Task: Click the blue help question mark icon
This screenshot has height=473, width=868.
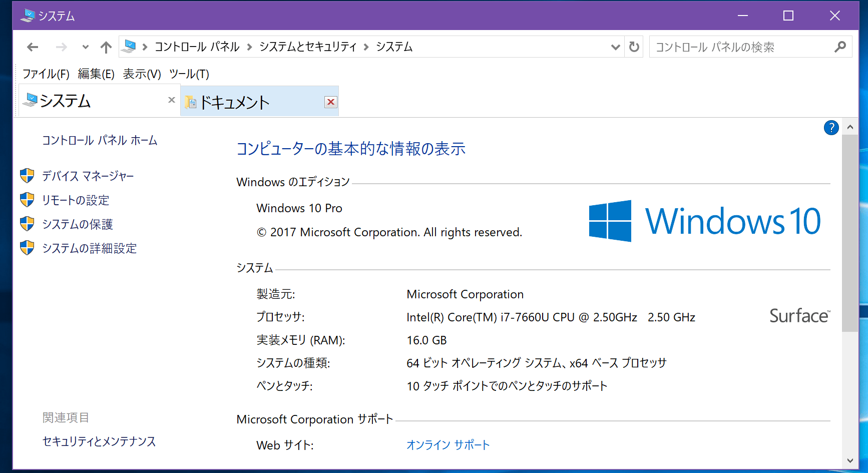Action: tap(831, 128)
